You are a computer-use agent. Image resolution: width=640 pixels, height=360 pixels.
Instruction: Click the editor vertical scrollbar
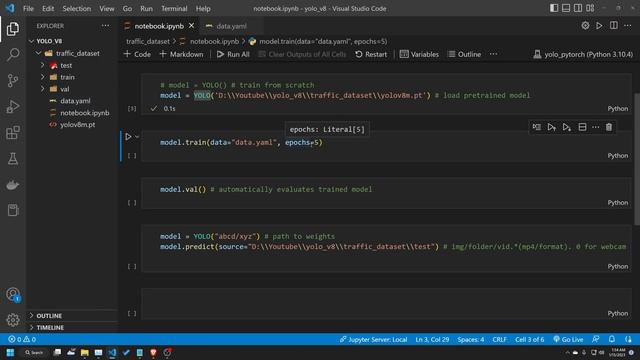tap(637, 158)
